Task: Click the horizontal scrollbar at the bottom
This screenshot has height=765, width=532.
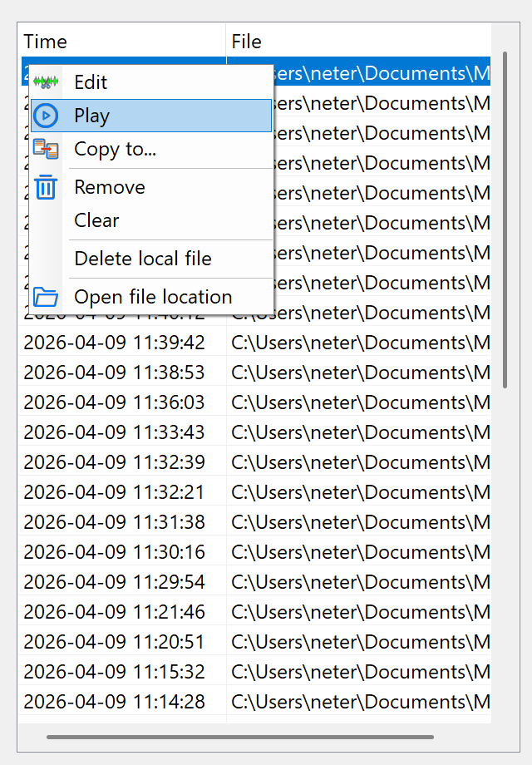Action: [241, 737]
